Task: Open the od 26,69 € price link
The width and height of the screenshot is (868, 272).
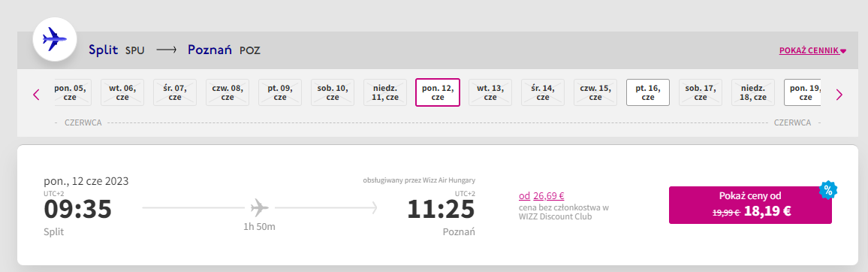Action: click(x=541, y=195)
